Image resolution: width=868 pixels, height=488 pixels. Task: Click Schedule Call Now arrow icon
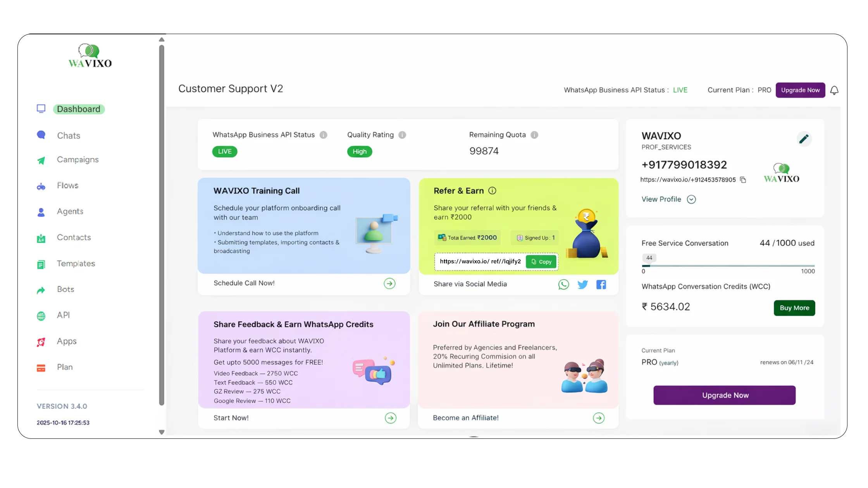tap(389, 284)
